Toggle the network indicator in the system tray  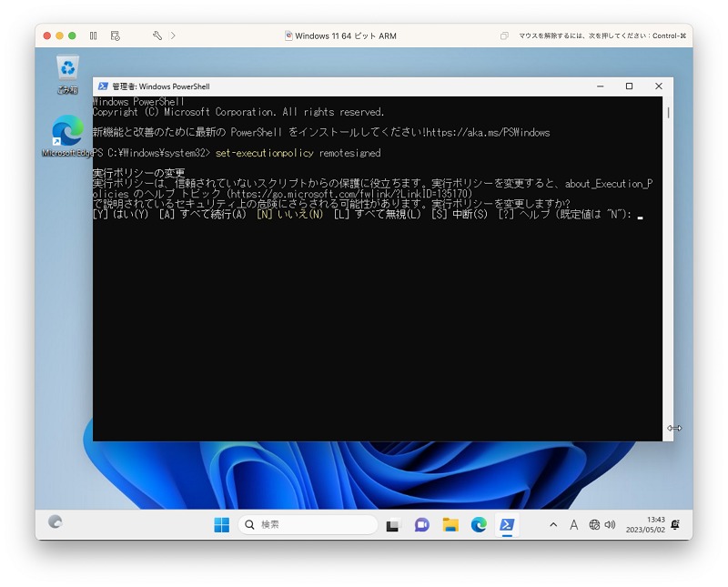(593, 525)
